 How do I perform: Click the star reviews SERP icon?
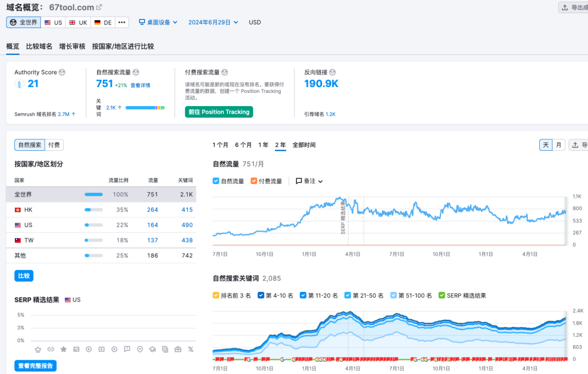pyautogui.click(x=63, y=349)
